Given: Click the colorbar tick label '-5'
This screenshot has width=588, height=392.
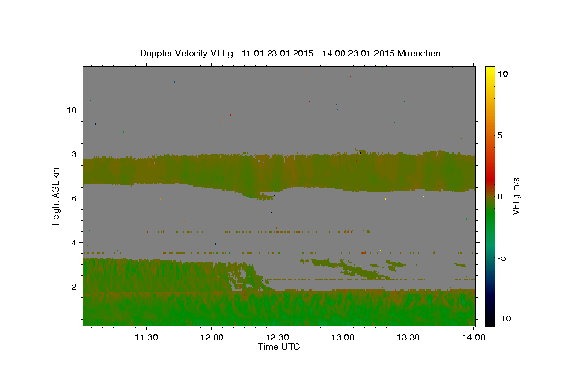Looking at the screenshot, I should [x=502, y=258].
